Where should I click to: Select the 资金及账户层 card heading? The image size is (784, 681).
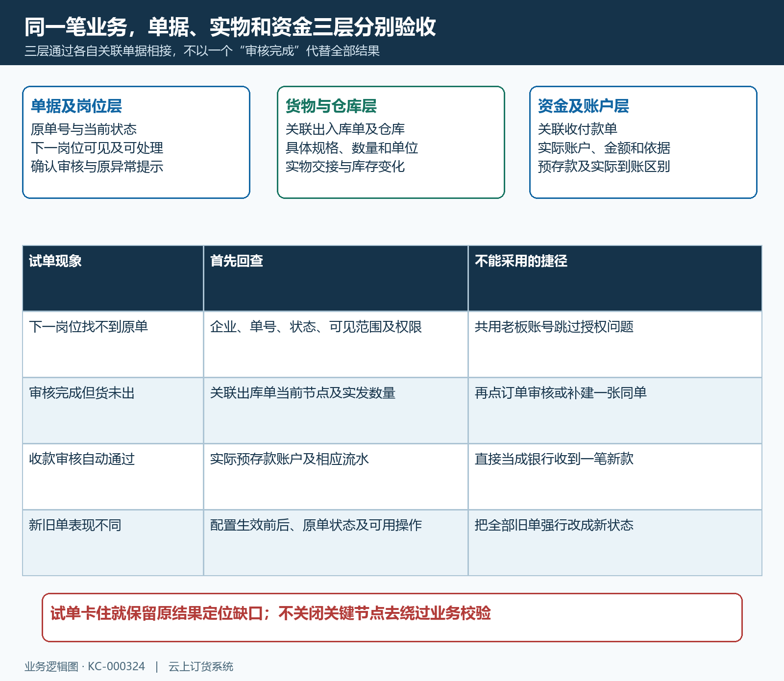(x=583, y=106)
